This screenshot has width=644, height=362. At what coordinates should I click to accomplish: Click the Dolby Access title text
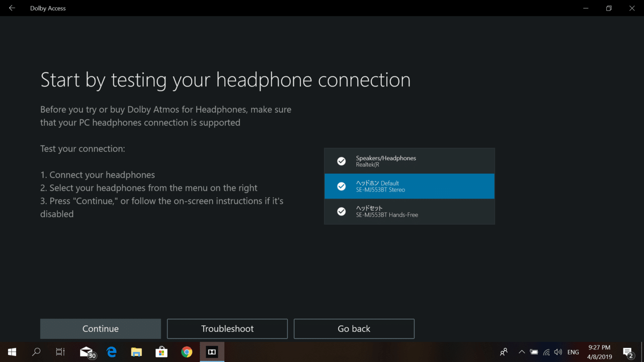pyautogui.click(x=48, y=9)
